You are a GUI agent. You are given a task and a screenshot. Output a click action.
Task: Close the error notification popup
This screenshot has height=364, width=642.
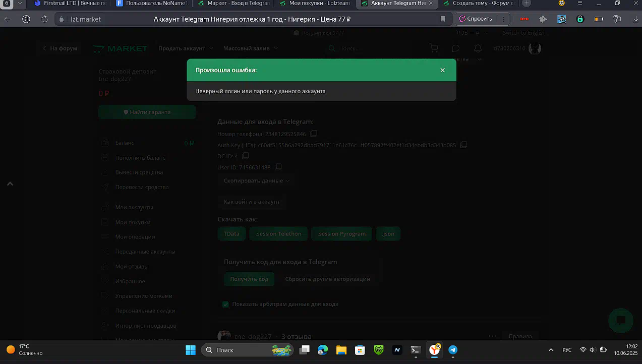point(442,70)
